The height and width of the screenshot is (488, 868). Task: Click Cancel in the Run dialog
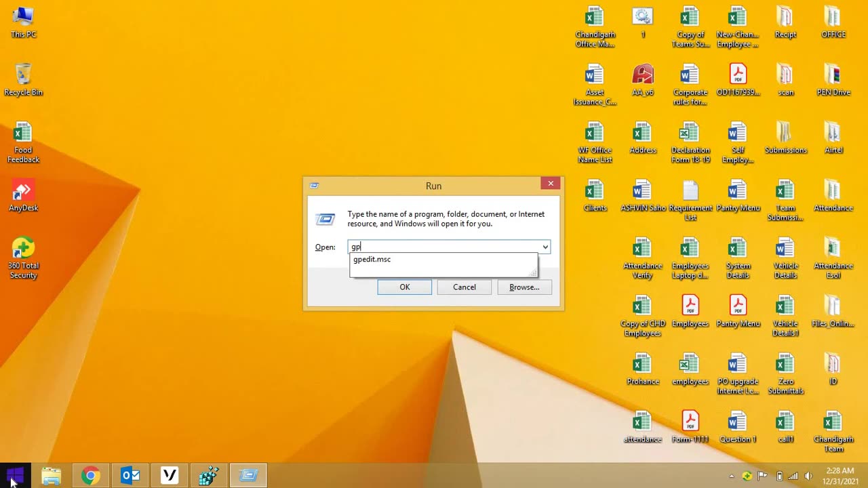point(465,287)
